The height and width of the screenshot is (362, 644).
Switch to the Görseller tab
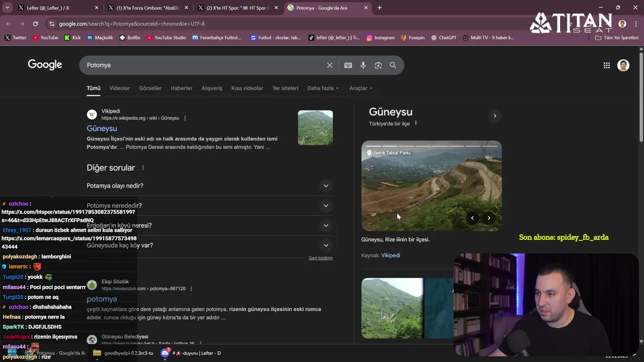point(150,88)
